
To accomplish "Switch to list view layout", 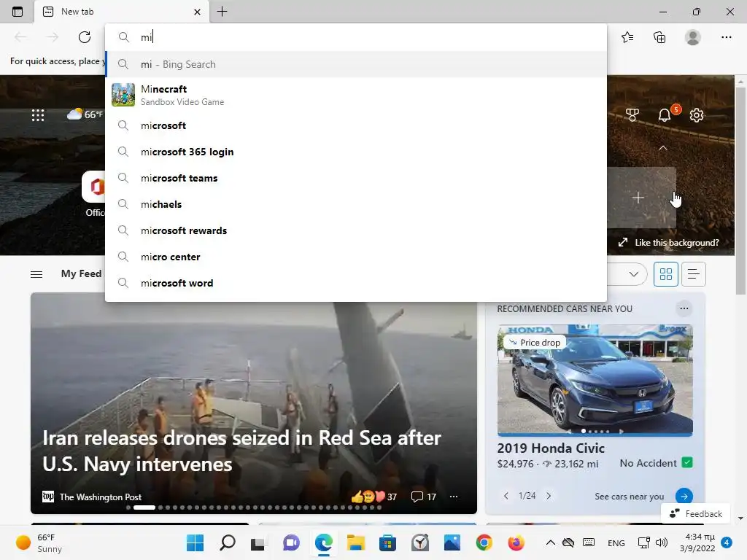I will coord(693,274).
